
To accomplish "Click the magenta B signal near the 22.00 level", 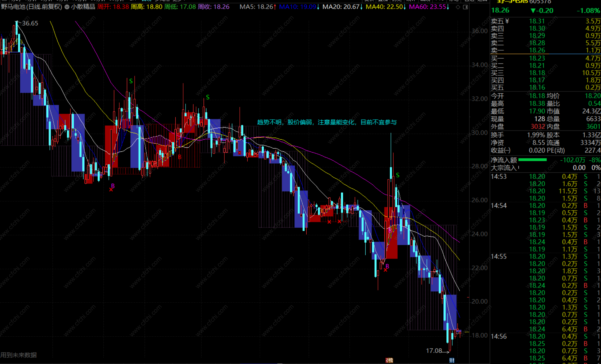I will click(387, 266).
